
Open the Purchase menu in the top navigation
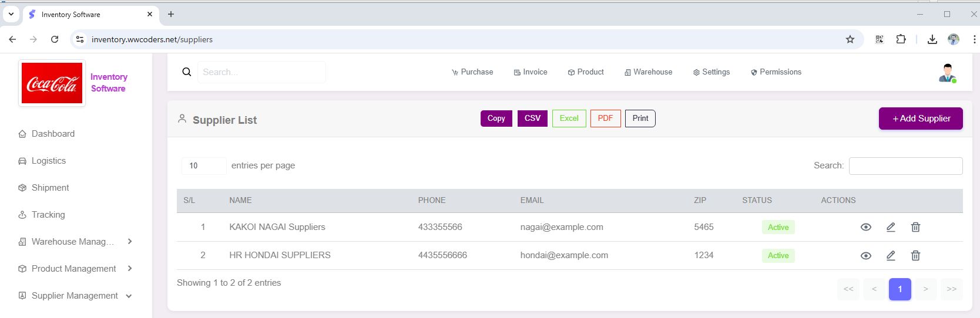point(472,72)
